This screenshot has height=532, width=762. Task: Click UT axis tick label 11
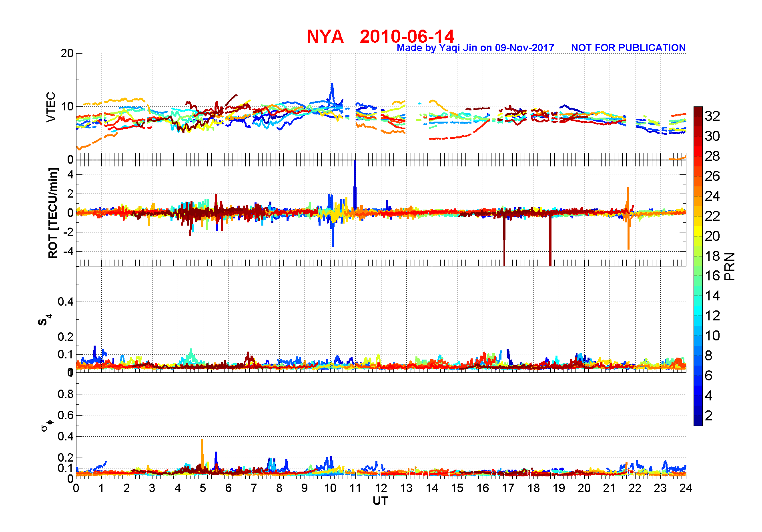click(355, 488)
